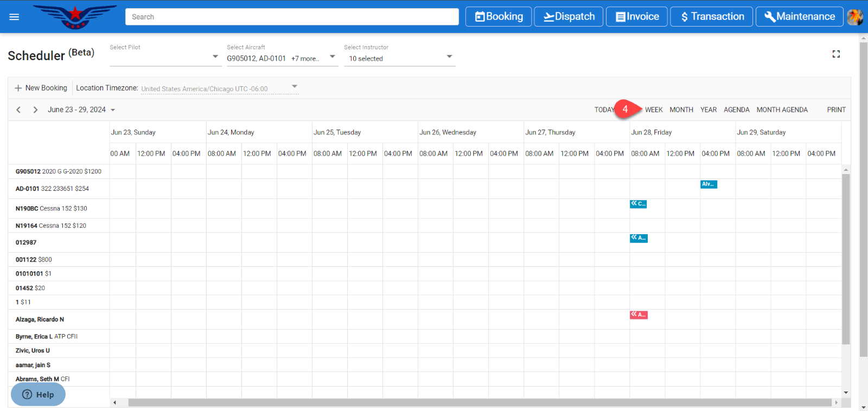
Task: Click the New Booking button
Action: coord(41,88)
